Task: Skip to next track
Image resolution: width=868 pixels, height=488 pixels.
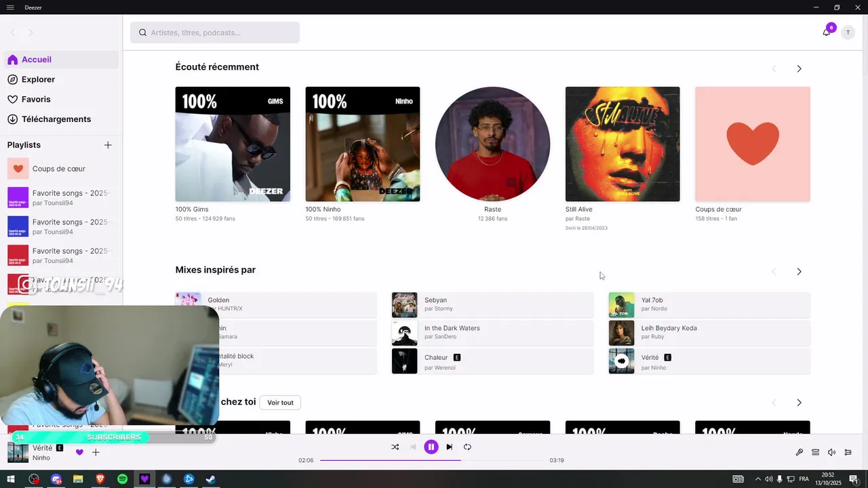Action: (x=449, y=447)
